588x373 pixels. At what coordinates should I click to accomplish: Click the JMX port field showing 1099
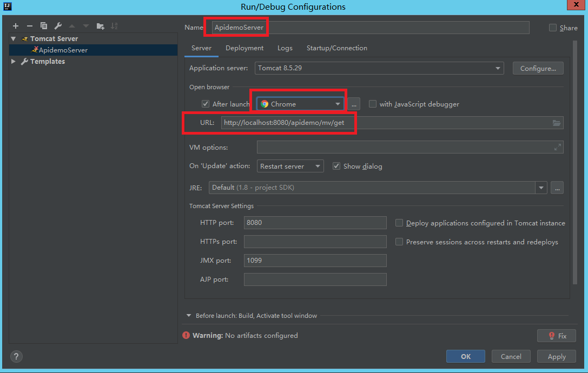pos(315,261)
